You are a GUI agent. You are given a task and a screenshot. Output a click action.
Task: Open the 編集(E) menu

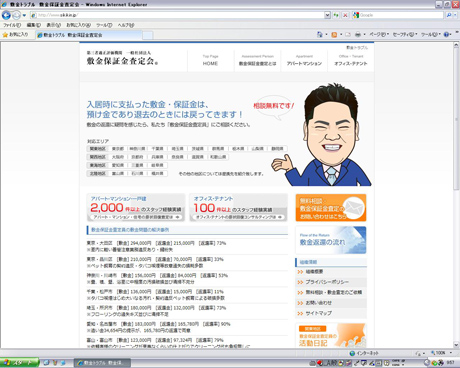[x=33, y=25]
